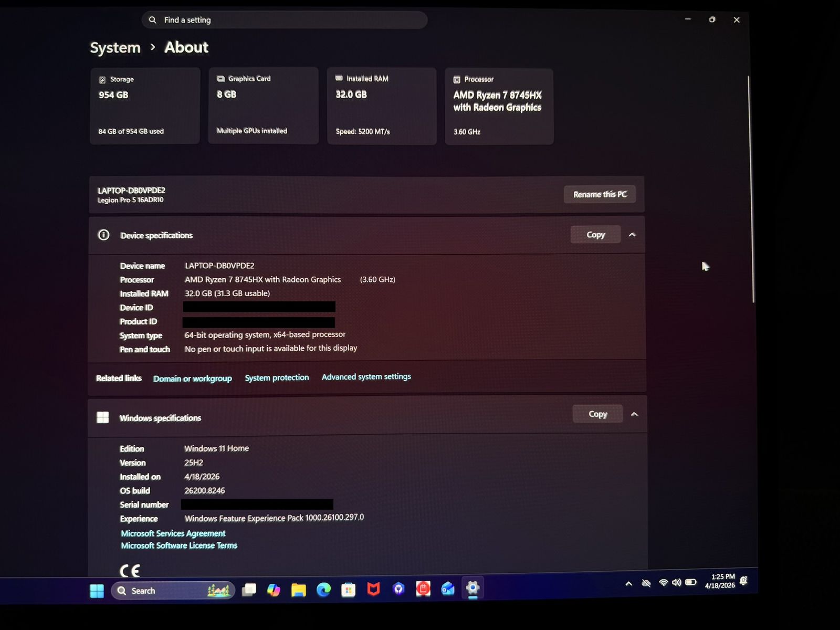Click the Find a setting search box
The height and width of the screenshot is (630, 840).
(284, 20)
